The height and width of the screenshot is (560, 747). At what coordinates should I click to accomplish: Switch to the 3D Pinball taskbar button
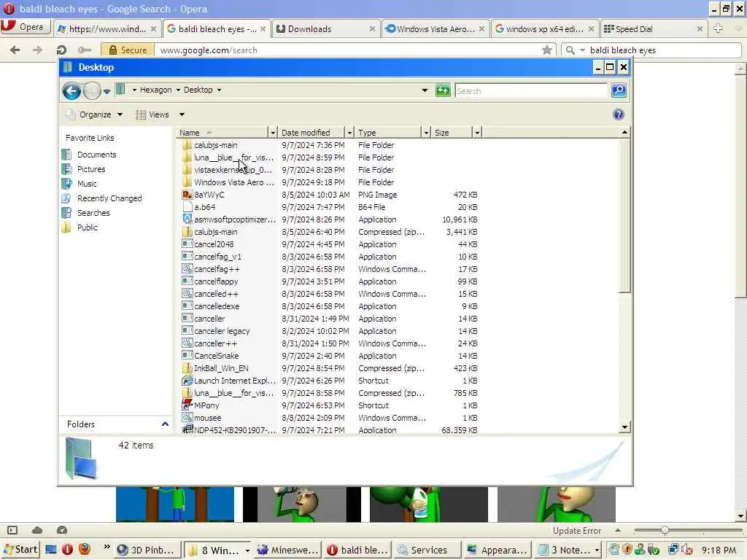(x=147, y=550)
